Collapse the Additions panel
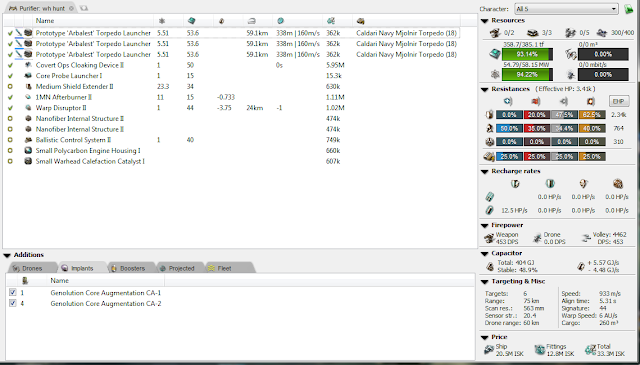The width and height of the screenshot is (640, 365). click(x=7, y=255)
